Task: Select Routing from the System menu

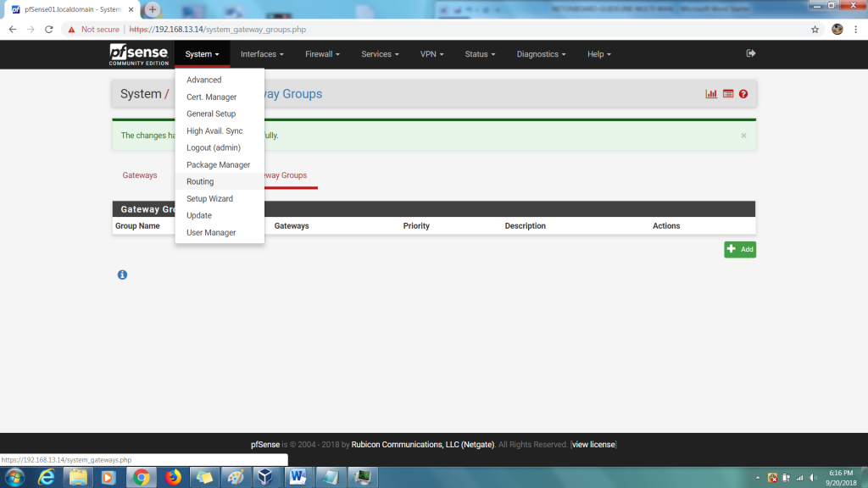Action: [200, 181]
